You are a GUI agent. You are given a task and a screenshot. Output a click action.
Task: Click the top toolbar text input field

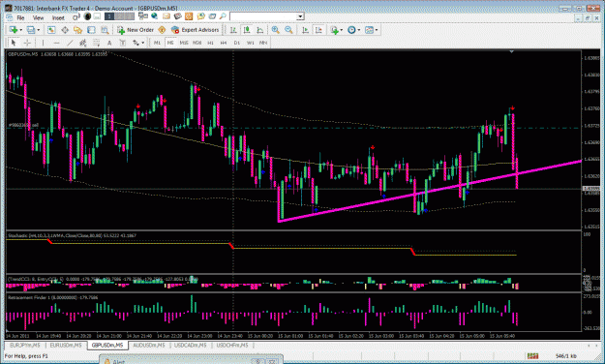pos(263,16)
